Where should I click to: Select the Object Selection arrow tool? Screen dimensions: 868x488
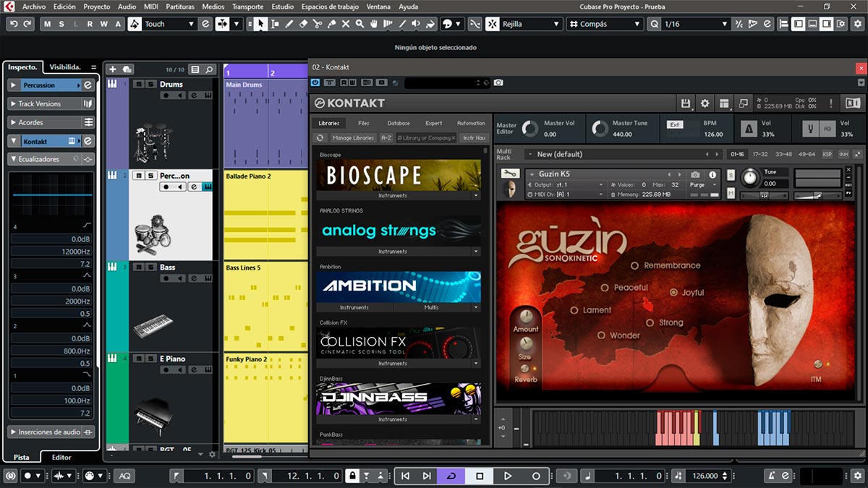coord(260,24)
